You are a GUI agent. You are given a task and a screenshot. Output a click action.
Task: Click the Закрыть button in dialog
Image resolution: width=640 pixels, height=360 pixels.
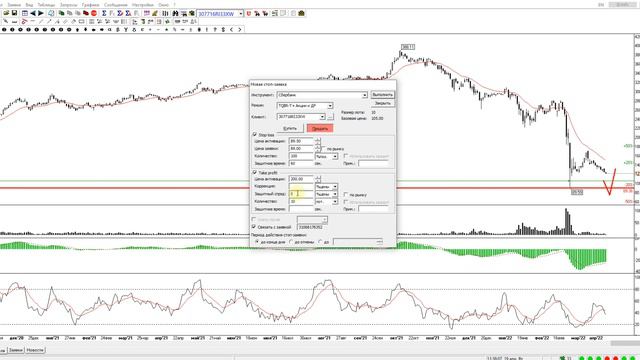tap(382, 103)
